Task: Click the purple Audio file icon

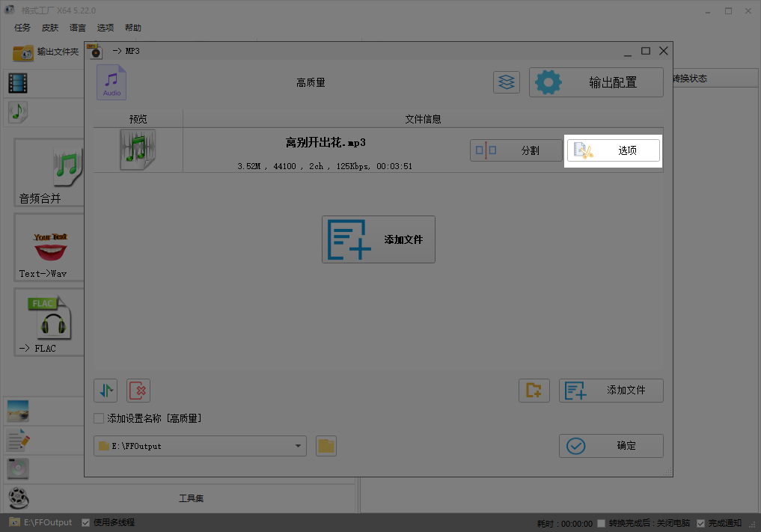Action: (111, 82)
